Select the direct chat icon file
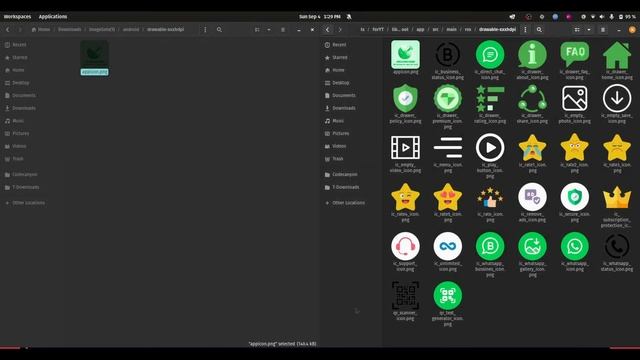This screenshot has width=640, height=360. [x=490, y=55]
